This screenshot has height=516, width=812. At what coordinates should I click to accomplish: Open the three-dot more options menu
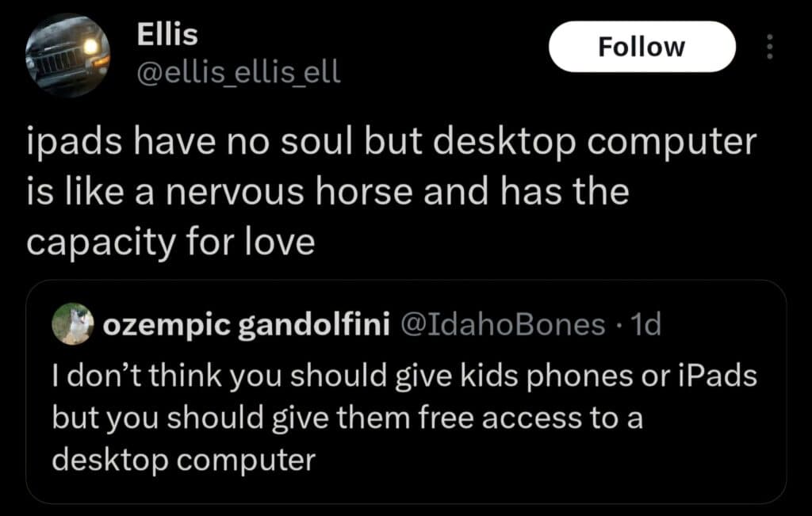coord(767,48)
